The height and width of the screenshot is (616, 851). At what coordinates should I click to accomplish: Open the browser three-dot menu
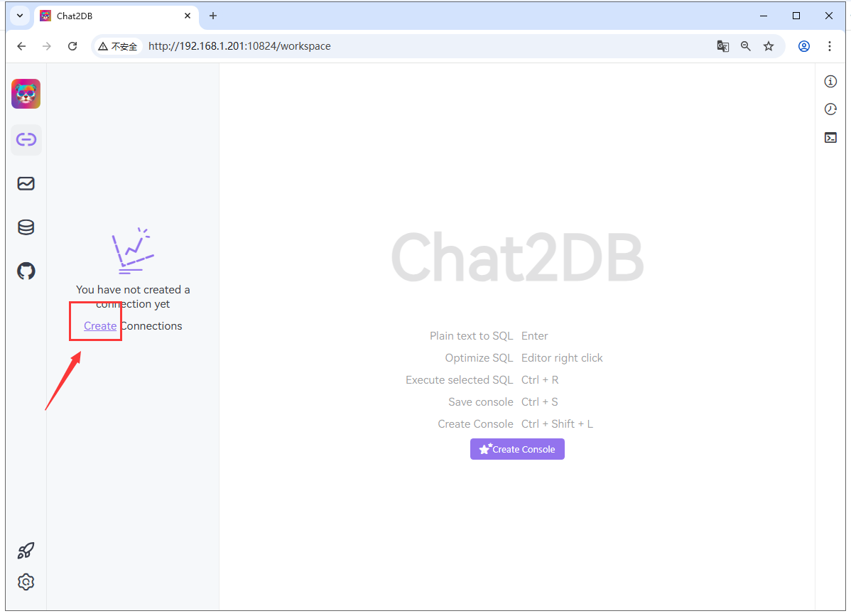point(829,46)
